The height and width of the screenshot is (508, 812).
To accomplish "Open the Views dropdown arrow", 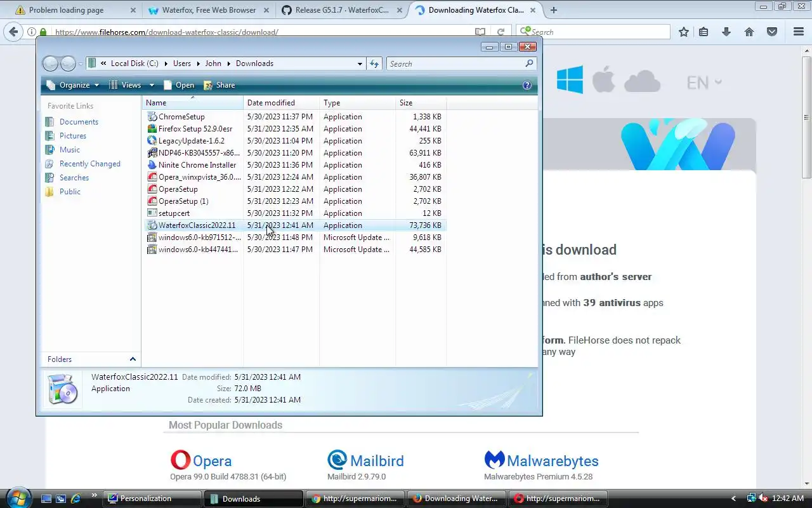I will (x=152, y=85).
